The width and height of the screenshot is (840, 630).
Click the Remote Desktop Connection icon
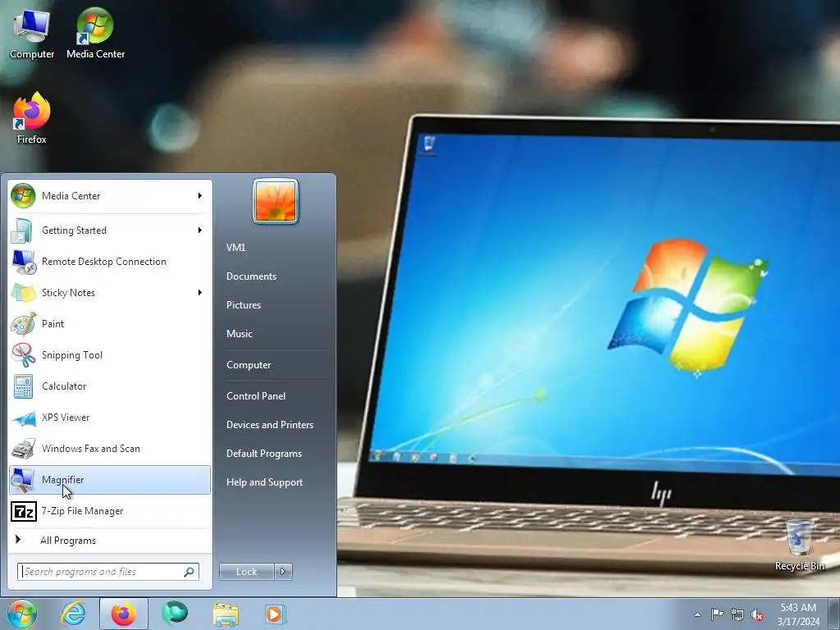(23, 262)
